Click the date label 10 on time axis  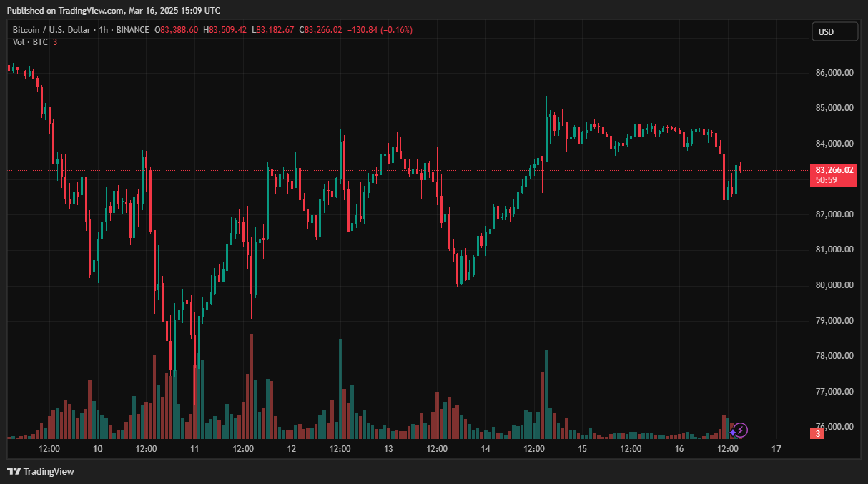click(x=98, y=449)
